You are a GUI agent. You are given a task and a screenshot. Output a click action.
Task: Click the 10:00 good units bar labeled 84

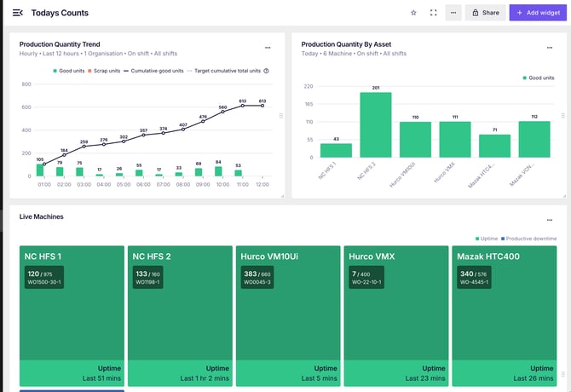218,171
